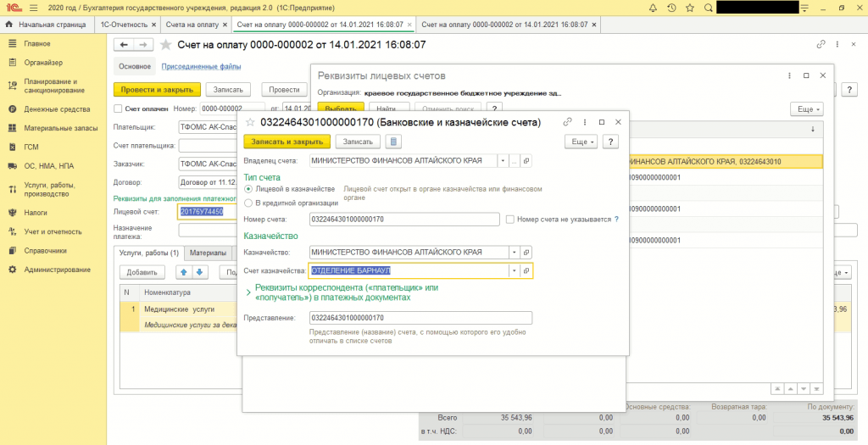Select 'Лицевой в казначействе' radio option
This screenshot has width=868, height=445.
pos(248,189)
